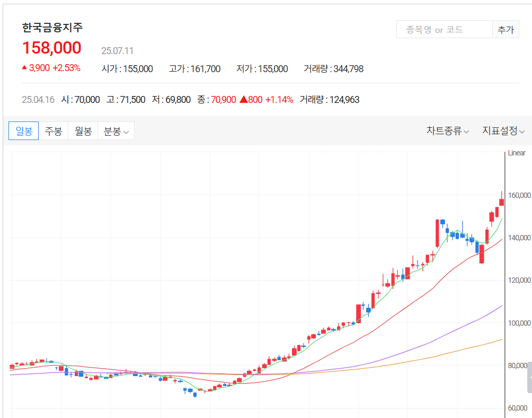
Task: Click the date 25.07.11
Action: click(118, 51)
